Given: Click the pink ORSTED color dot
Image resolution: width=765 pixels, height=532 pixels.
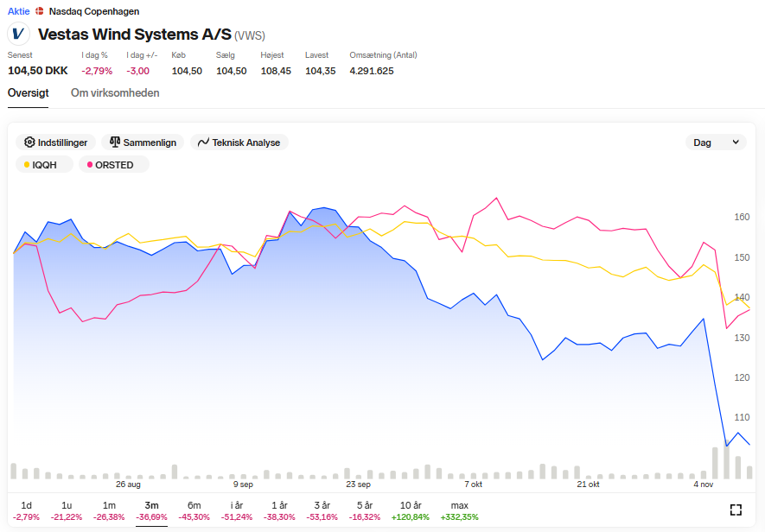Looking at the screenshot, I should pos(90,165).
